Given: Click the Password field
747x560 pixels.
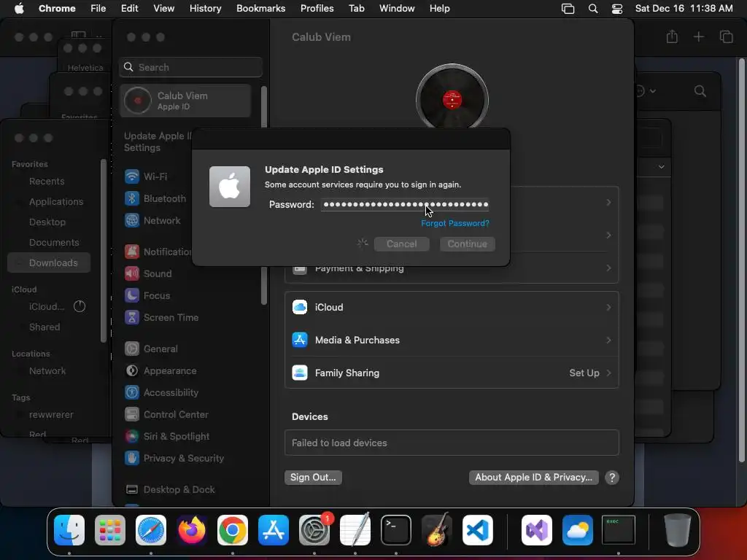Looking at the screenshot, I should click(x=405, y=205).
